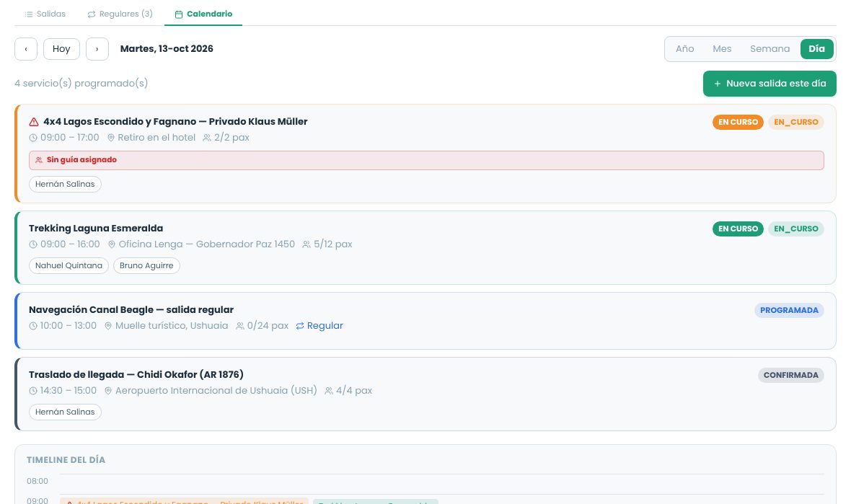851x504 pixels.
Task: Click the passengers icon beside 5/12 pax
Action: 307,244
